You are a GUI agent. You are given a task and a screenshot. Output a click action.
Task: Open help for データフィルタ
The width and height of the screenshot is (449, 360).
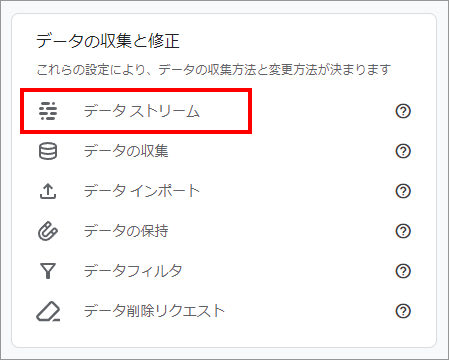[403, 271]
